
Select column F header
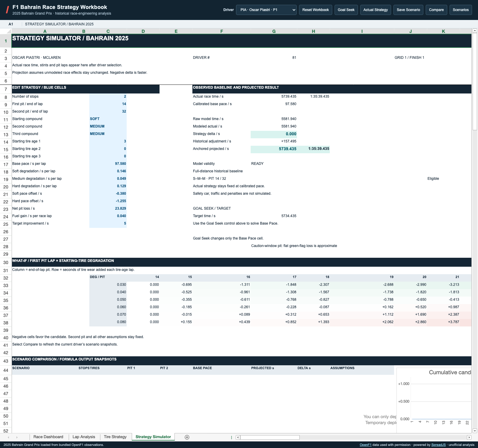(x=221, y=31)
